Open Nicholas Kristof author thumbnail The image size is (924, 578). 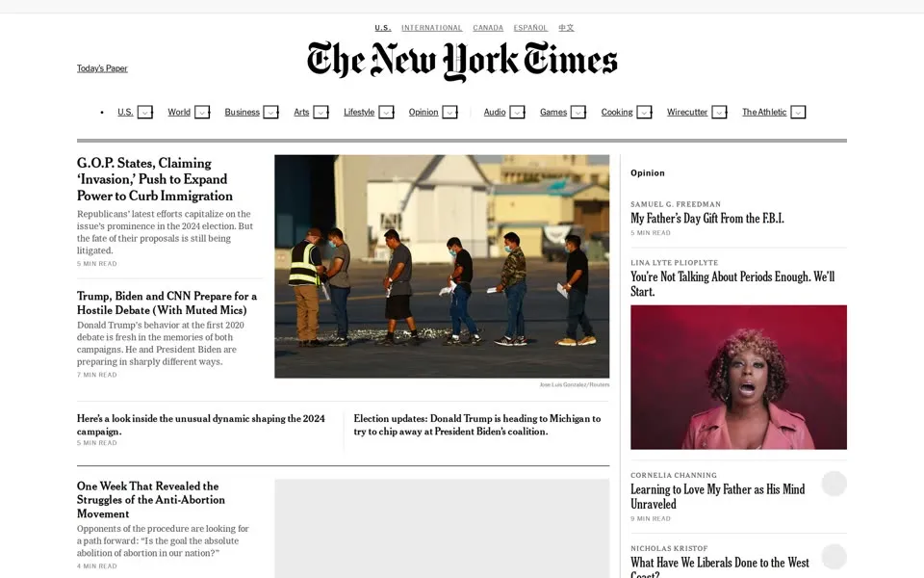click(x=834, y=557)
